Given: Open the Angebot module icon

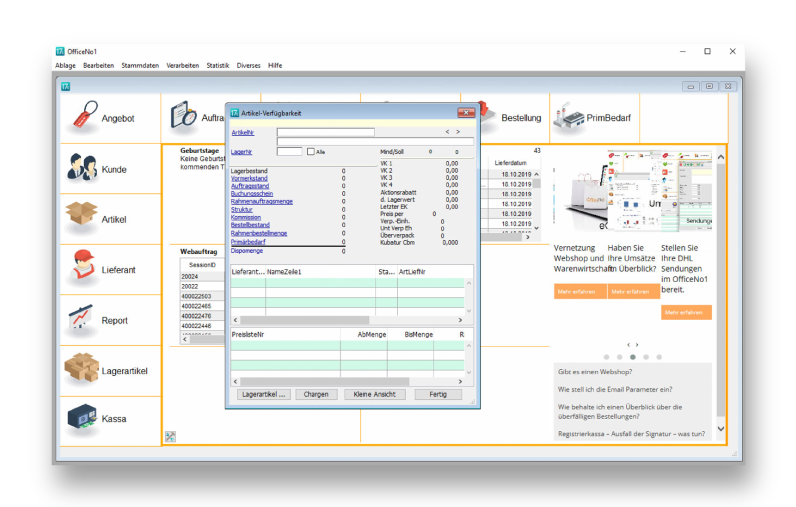Looking at the screenshot, I should pos(82,116).
